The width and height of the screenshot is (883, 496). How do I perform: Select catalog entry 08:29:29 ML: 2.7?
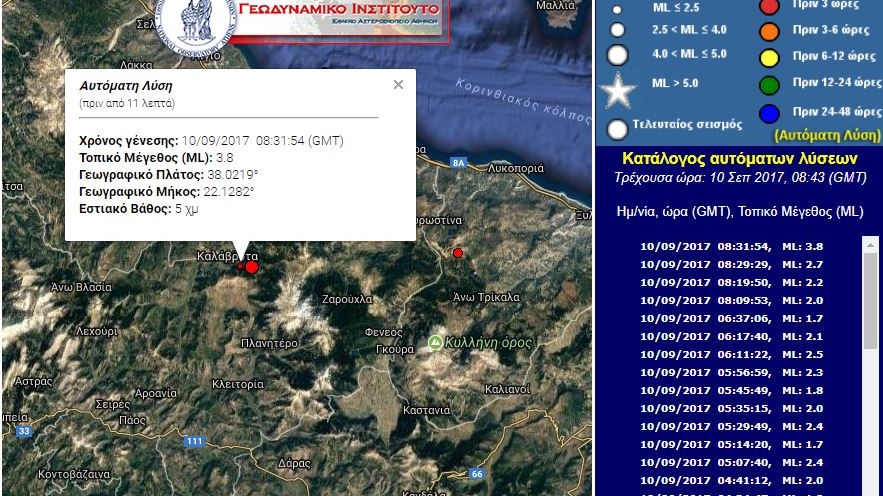pyautogui.click(x=731, y=265)
